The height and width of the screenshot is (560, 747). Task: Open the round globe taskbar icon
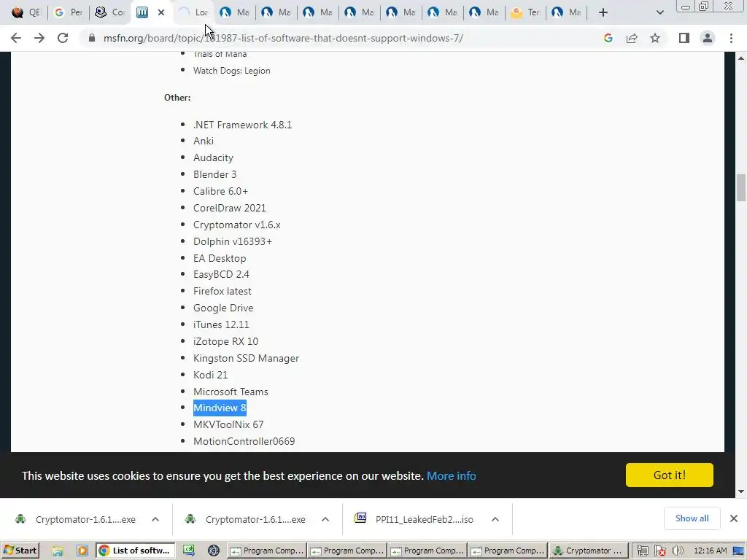click(214, 551)
